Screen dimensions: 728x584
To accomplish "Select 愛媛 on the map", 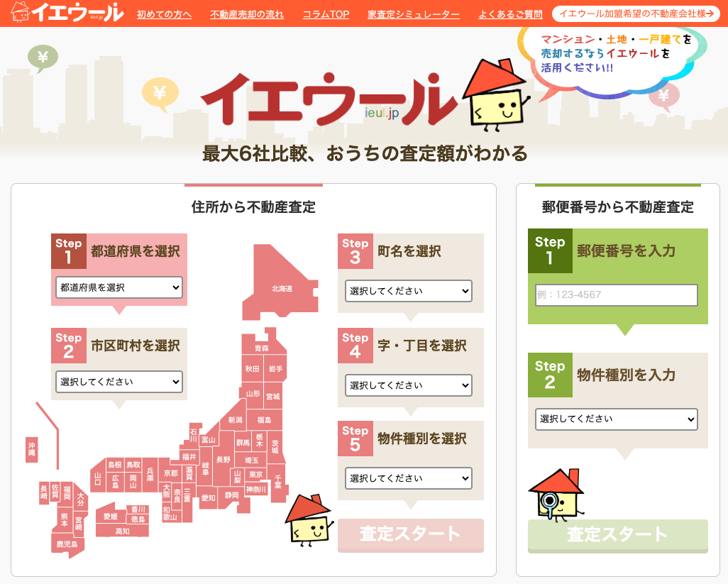I will click(x=111, y=516).
